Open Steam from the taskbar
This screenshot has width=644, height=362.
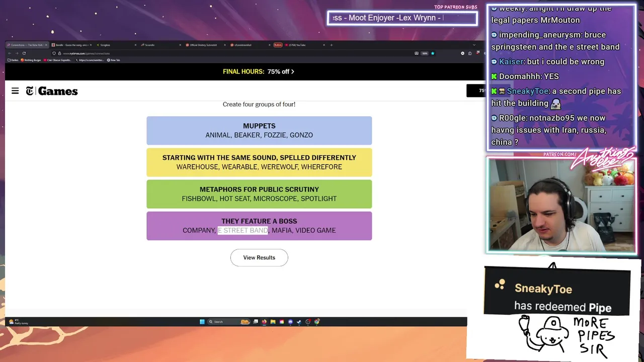(x=299, y=322)
